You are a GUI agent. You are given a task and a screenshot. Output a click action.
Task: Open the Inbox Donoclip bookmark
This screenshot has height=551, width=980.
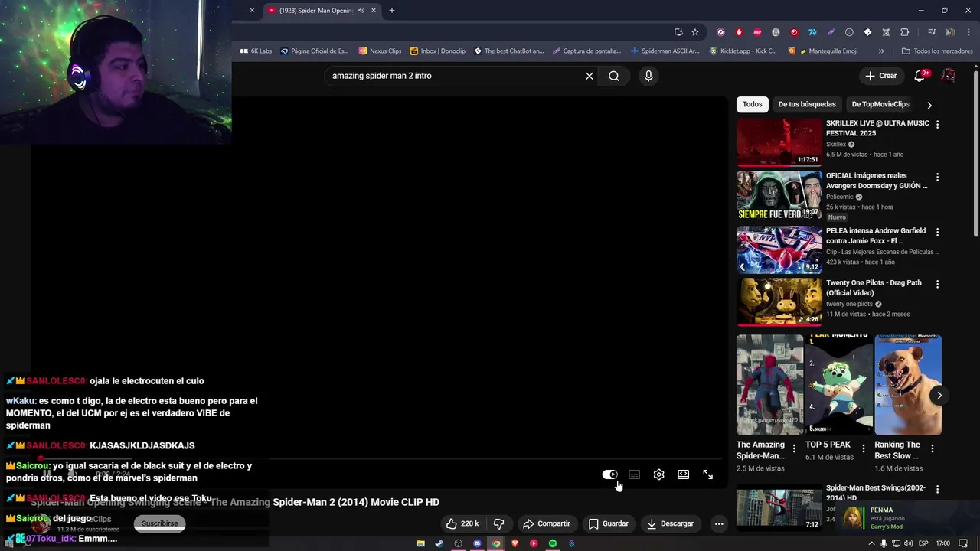click(437, 51)
